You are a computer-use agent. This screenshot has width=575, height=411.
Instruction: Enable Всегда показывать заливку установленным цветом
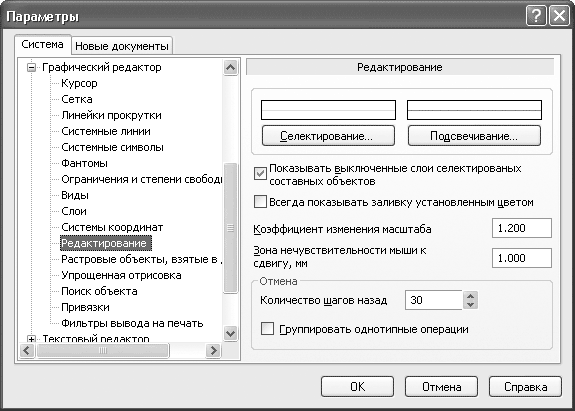tap(260, 202)
